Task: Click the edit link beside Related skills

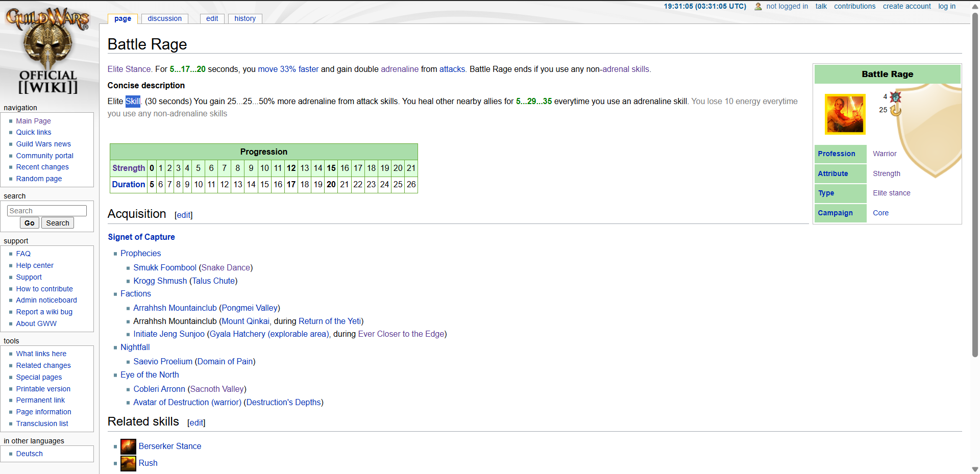Action: 197,422
